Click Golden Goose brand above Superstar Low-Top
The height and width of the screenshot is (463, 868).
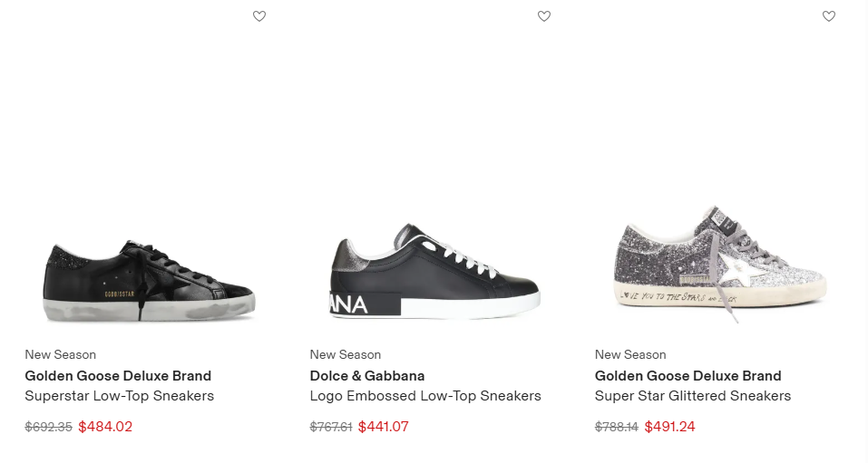click(118, 376)
